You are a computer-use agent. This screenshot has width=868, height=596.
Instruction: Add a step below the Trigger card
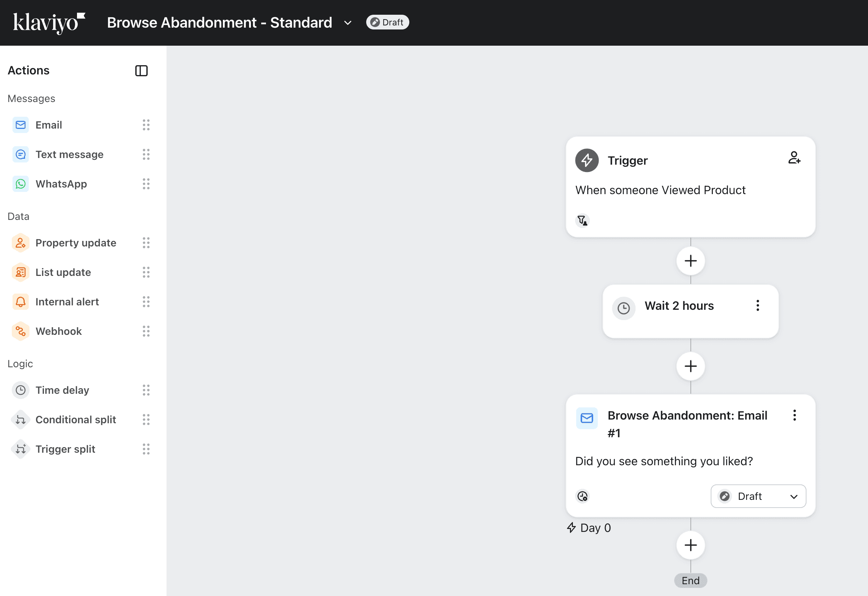690,261
